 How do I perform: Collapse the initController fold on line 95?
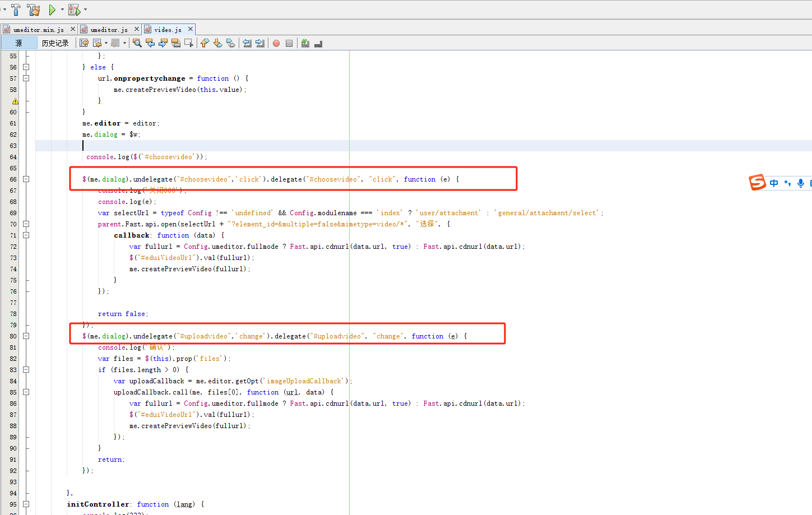click(26, 504)
